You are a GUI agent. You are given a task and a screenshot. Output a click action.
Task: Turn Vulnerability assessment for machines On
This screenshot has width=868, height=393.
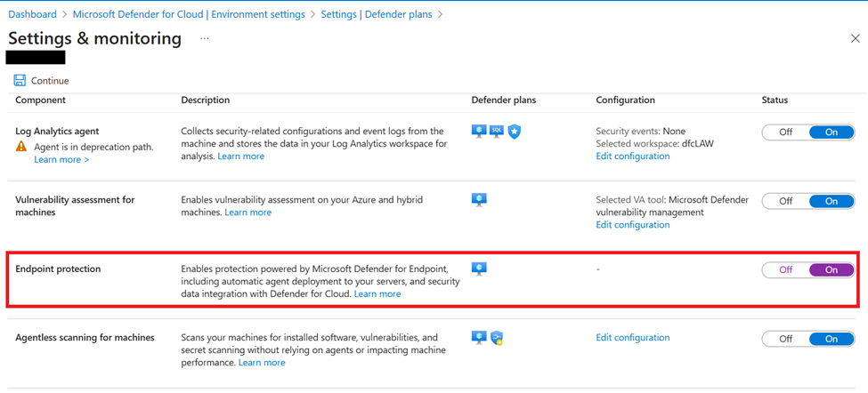click(x=831, y=201)
